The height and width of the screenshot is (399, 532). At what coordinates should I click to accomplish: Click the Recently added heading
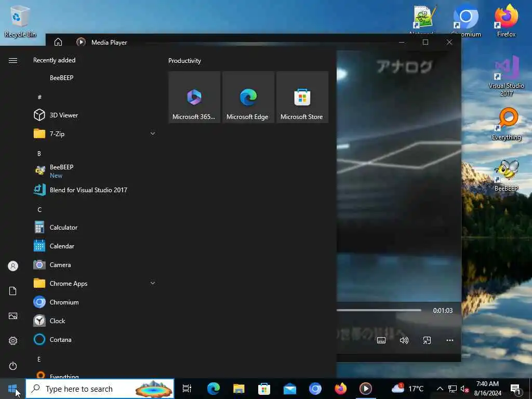click(x=54, y=60)
